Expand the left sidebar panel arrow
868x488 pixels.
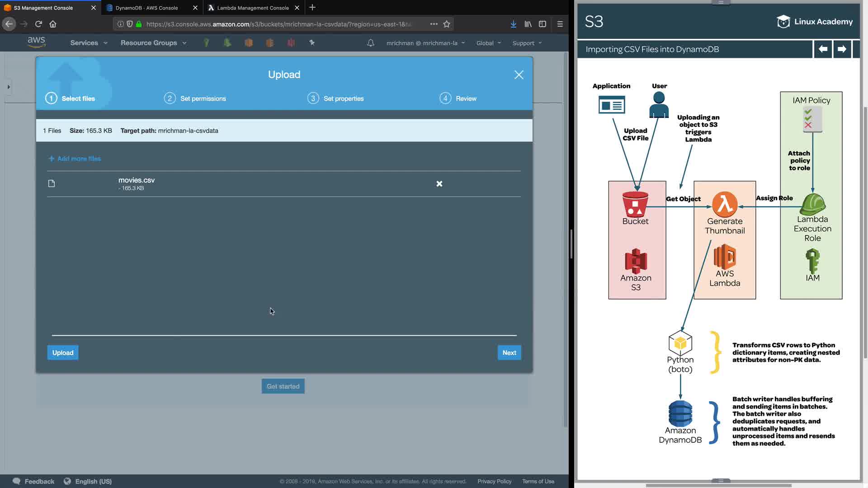tap(8, 87)
